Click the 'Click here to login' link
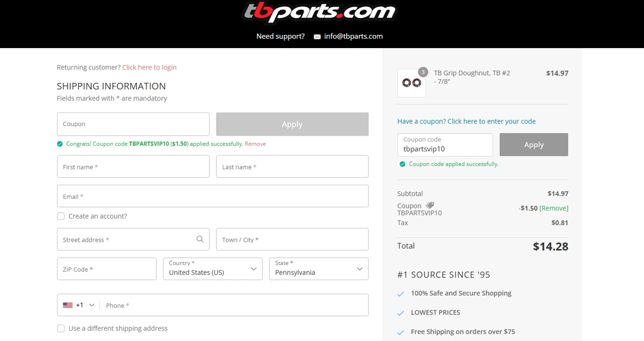Image resolution: width=644 pixels, height=341 pixels. [x=149, y=67]
